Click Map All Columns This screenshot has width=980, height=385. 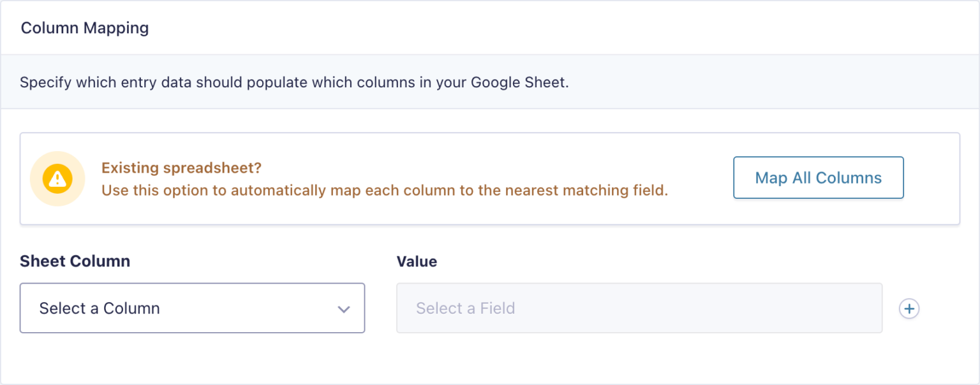(818, 178)
